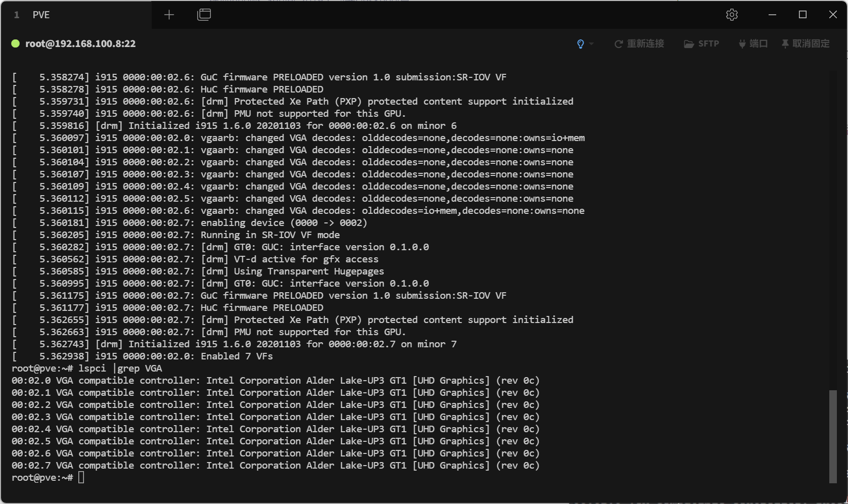
Task: Reconnect the session with 重新连接
Action: tap(639, 44)
